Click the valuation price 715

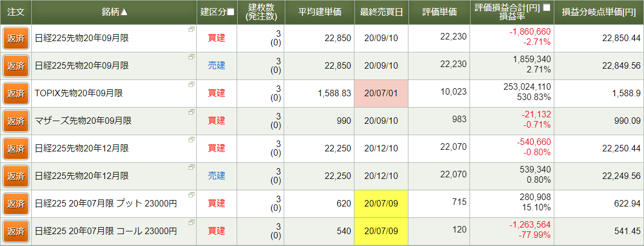tap(460, 202)
